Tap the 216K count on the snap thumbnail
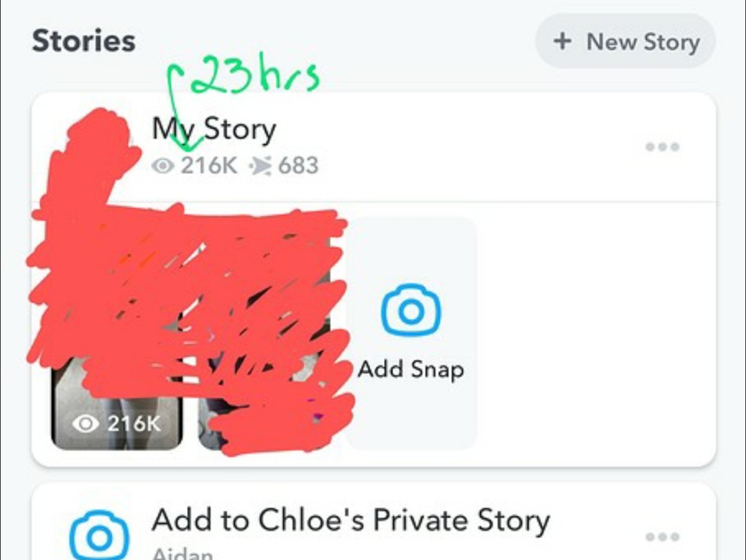This screenshot has width=746, height=560. (x=134, y=423)
